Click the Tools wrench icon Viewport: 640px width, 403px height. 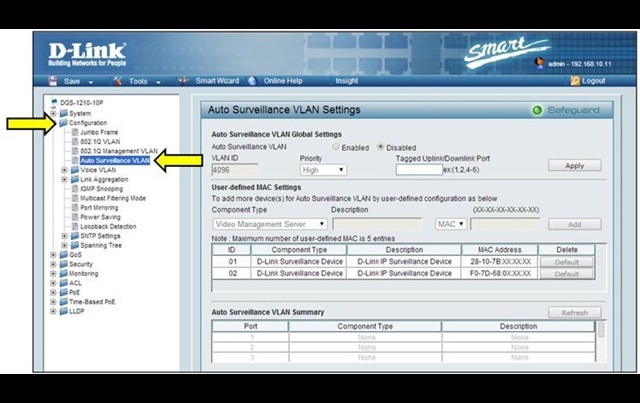pyautogui.click(x=118, y=81)
